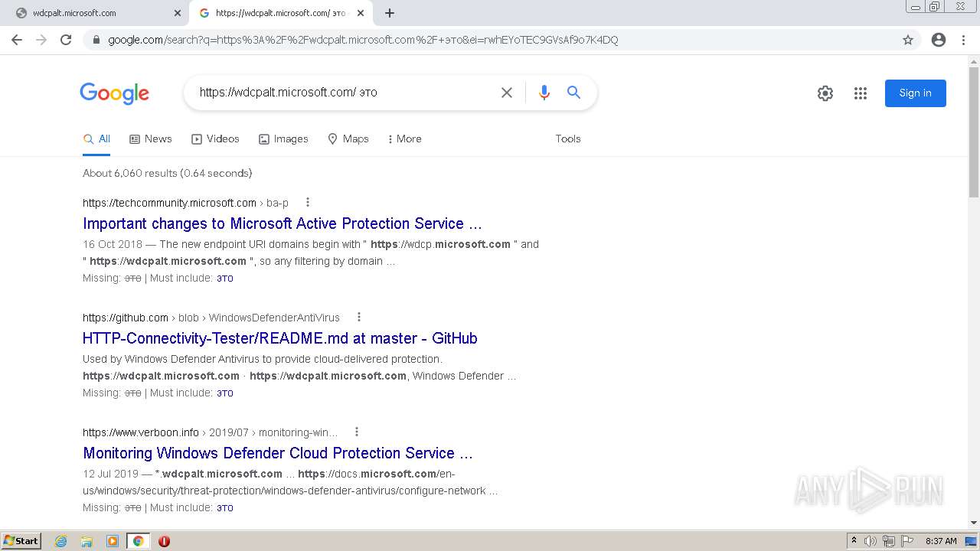
Task: Launch Internet Explorer from the taskbar
Action: (x=61, y=541)
